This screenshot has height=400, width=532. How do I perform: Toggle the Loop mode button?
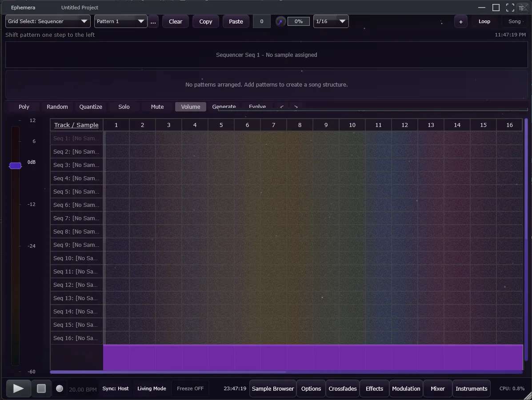pos(484,21)
